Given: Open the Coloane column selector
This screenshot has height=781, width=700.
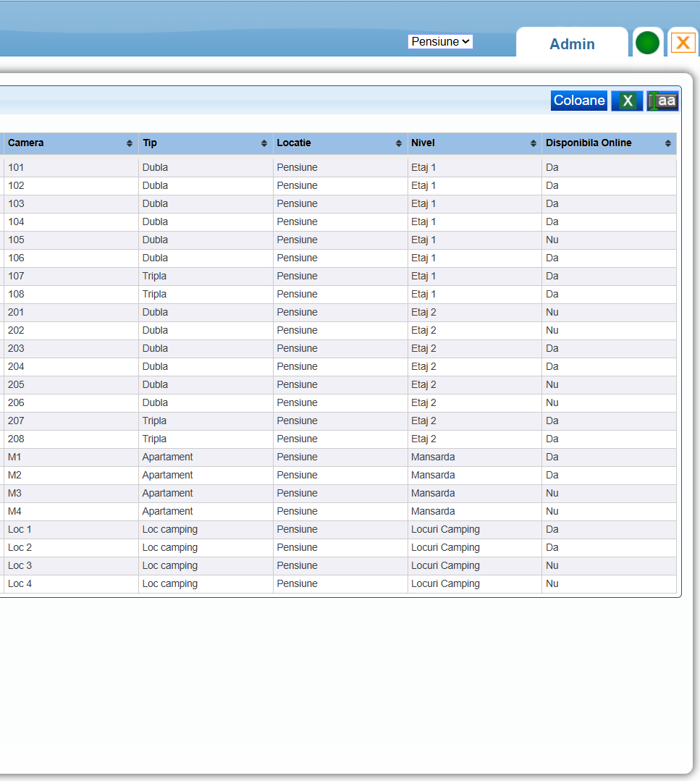Looking at the screenshot, I should tap(579, 101).
